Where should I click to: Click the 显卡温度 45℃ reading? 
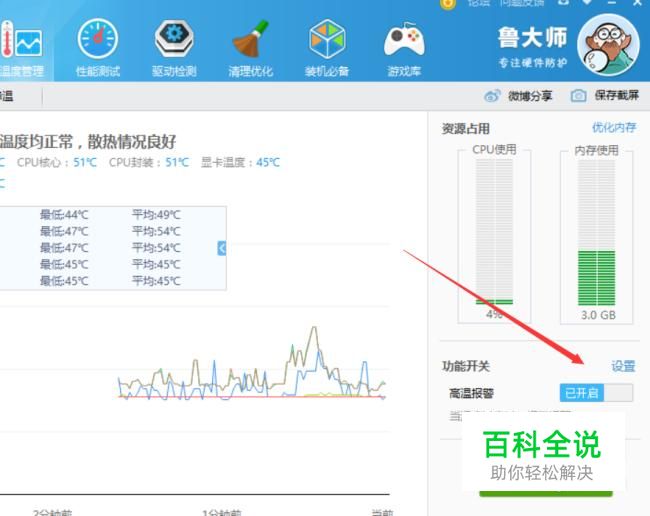(x=240, y=162)
